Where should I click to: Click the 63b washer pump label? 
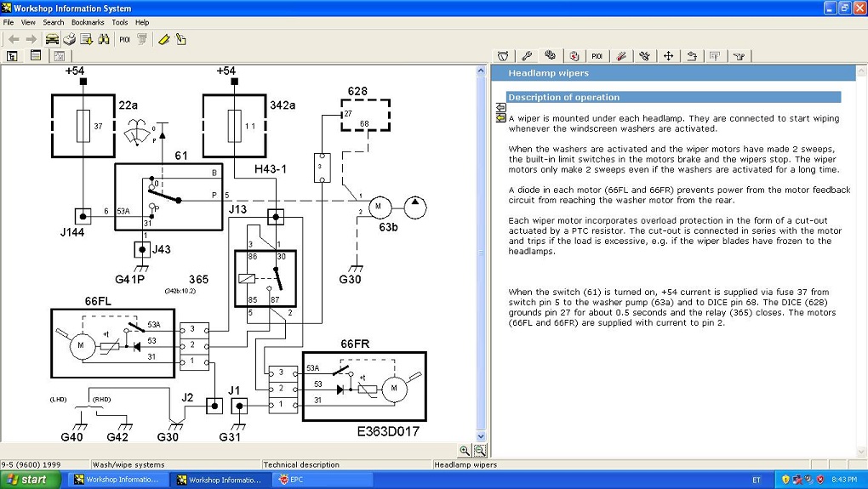click(388, 227)
